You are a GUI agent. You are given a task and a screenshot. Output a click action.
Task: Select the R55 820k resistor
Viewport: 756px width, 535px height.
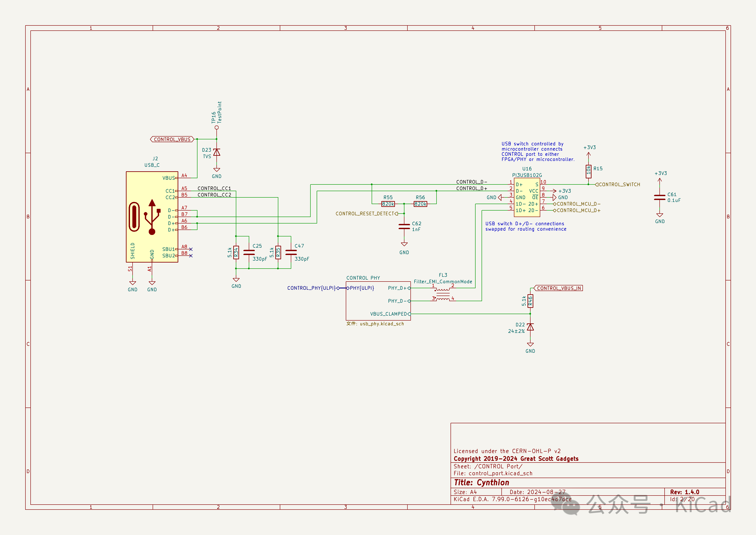pos(388,204)
